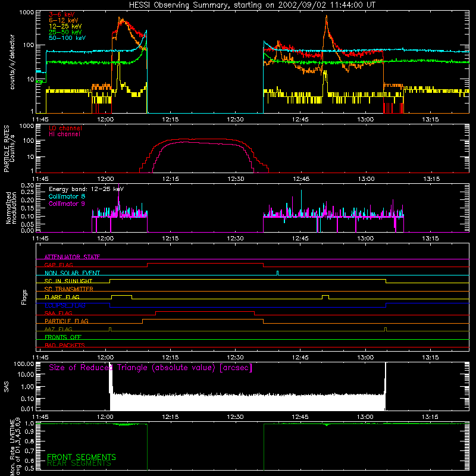Select the HI channel legend label

click(64, 134)
